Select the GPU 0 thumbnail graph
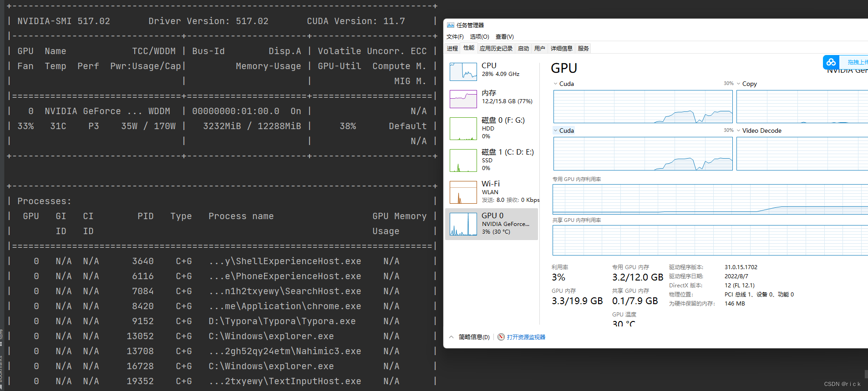 [x=463, y=224]
